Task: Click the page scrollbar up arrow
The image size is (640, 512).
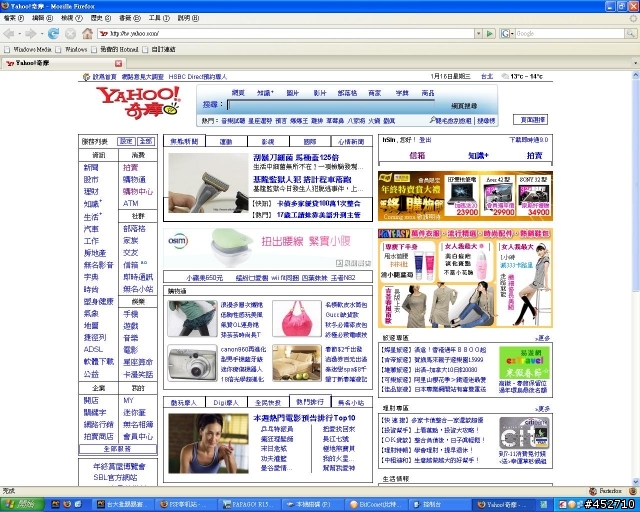Action: tap(636, 75)
